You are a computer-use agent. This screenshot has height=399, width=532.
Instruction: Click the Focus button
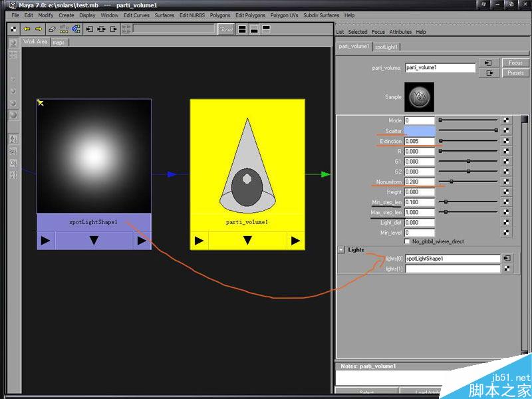point(515,63)
